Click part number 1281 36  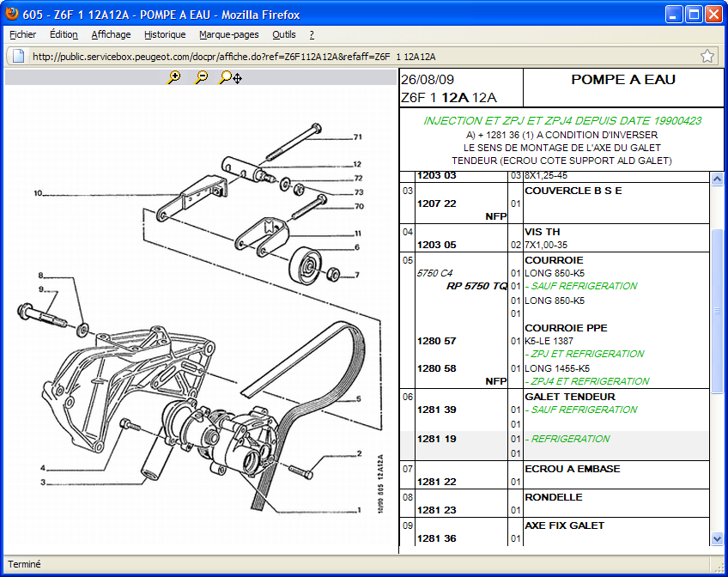(x=436, y=538)
